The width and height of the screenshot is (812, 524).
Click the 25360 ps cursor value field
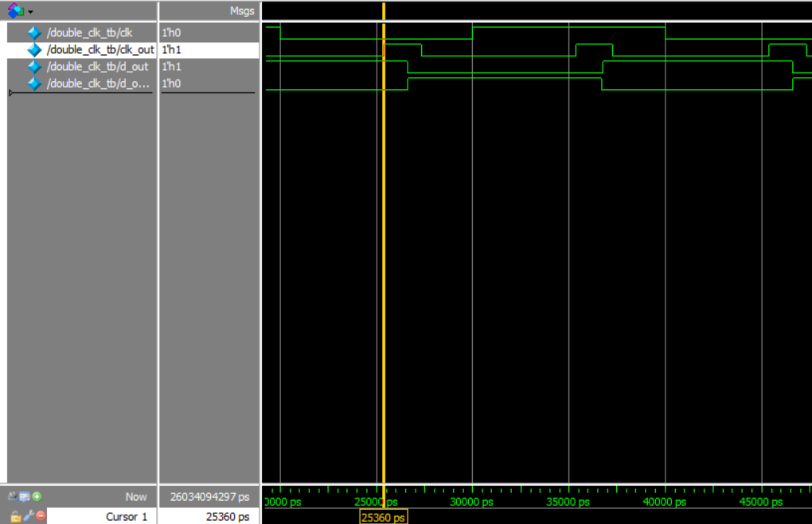click(x=209, y=516)
